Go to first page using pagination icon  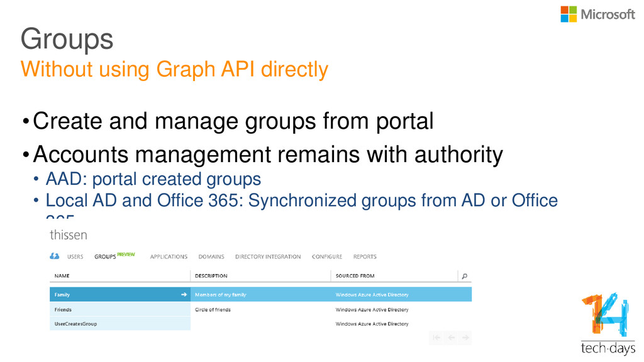[x=436, y=337]
